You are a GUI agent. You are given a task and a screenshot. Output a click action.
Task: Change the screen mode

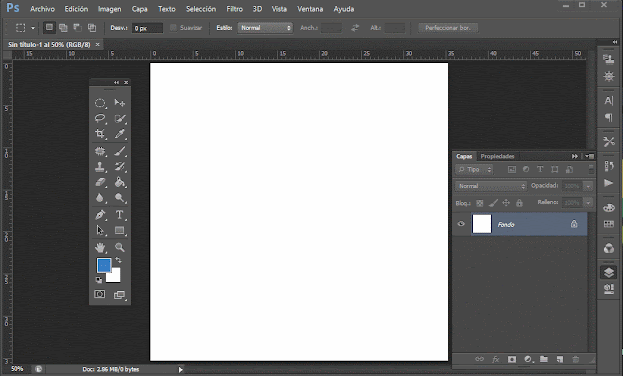click(x=120, y=295)
